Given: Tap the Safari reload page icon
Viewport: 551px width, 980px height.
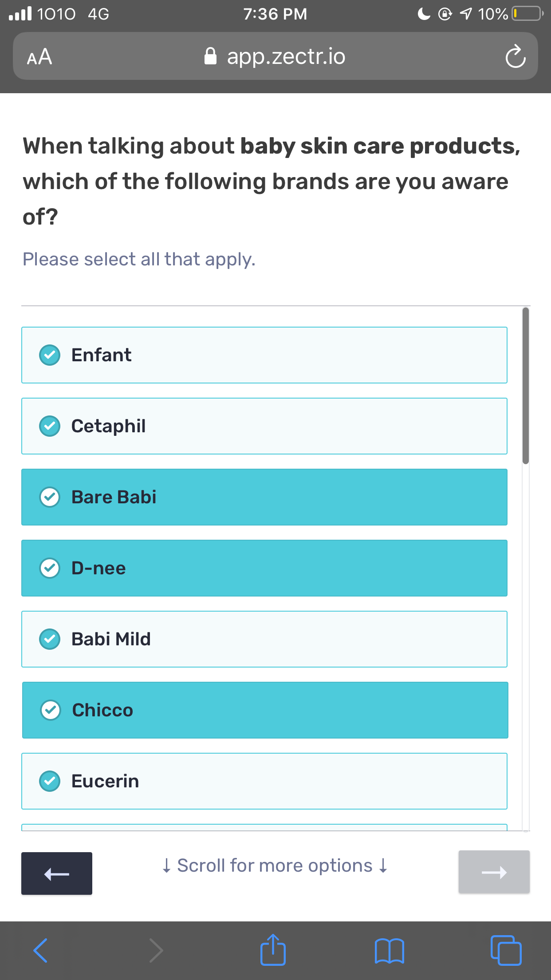Looking at the screenshot, I should point(515,56).
